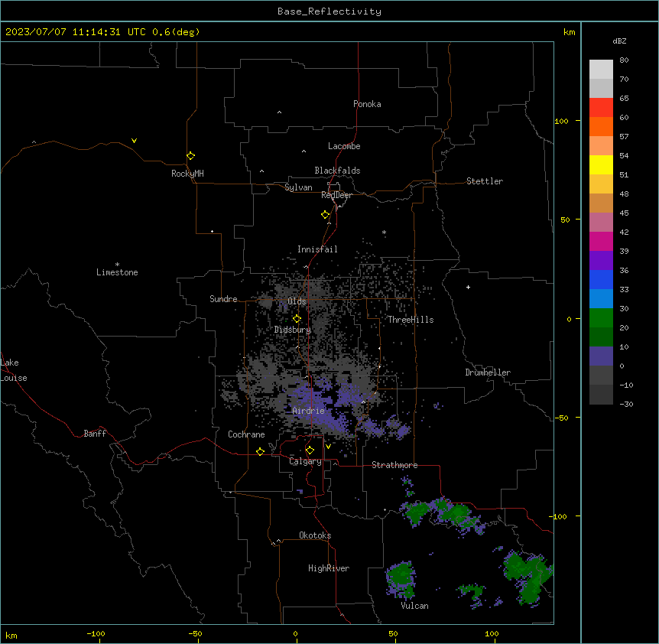Click the red 65-60 dBZ legend swatch
Viewport: 659px width, 644px height.
(x=601, y=107)
